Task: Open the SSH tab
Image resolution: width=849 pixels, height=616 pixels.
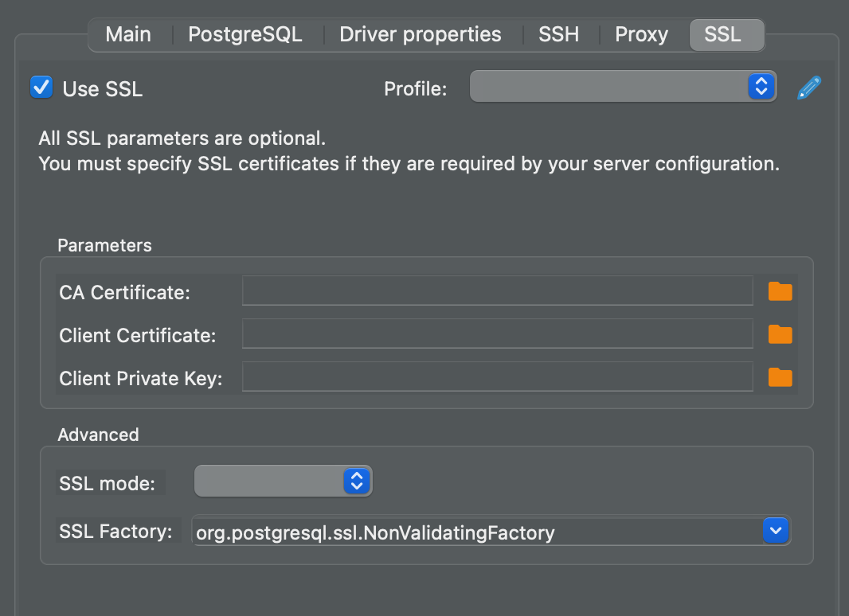Action: 558,34
